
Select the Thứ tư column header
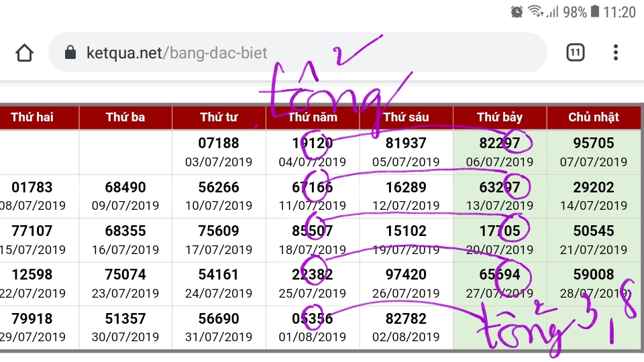(x=219, y=117)
